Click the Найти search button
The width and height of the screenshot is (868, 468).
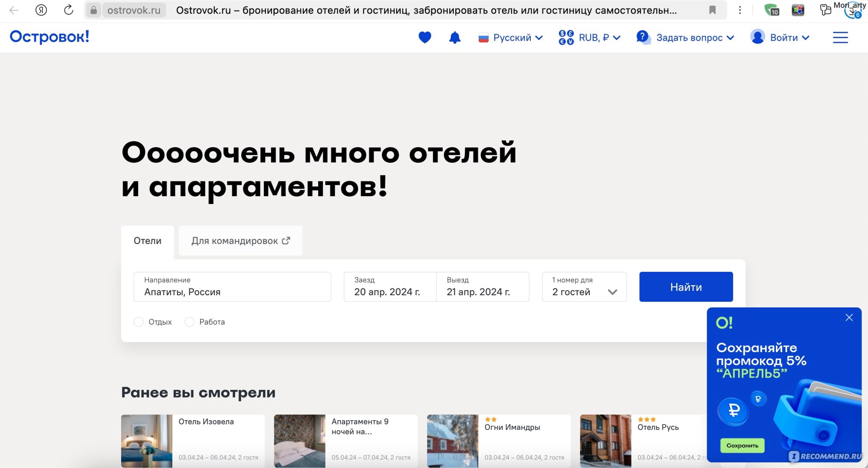686,287
